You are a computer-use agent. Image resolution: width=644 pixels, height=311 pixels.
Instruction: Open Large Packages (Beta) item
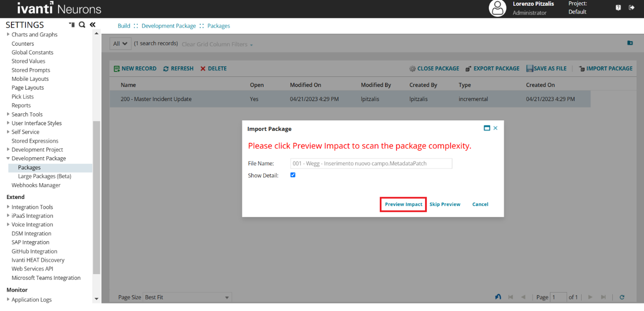[44, 176]
